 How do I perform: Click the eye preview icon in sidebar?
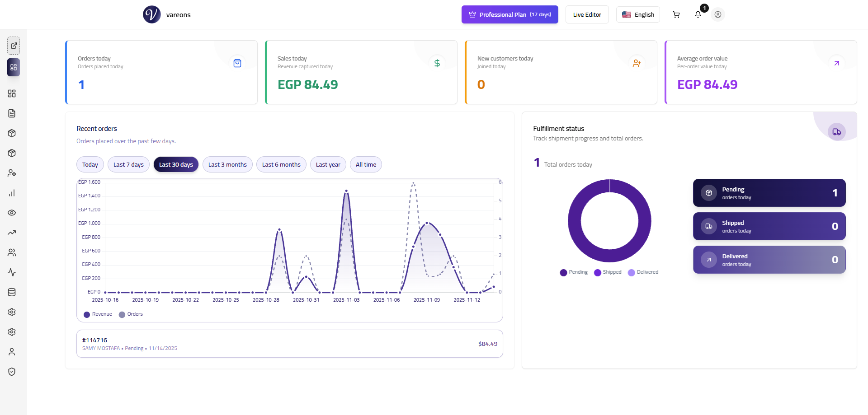coord(12,213)
